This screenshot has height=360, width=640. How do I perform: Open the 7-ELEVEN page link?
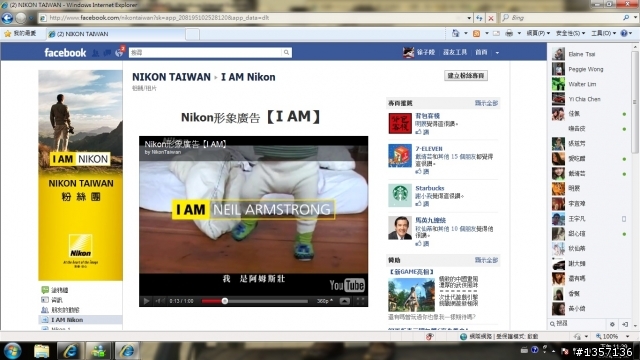click(x=429, y=149)
